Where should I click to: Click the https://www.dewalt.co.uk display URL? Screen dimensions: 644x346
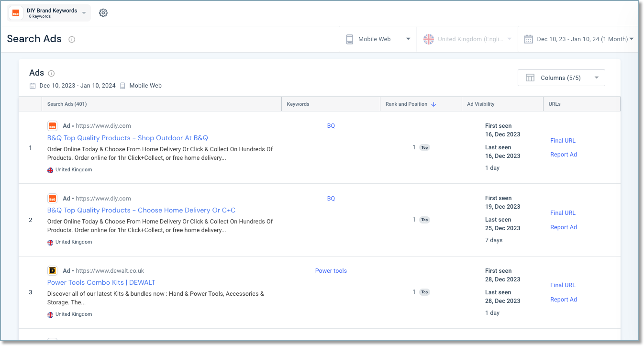[x=110, y=271]
